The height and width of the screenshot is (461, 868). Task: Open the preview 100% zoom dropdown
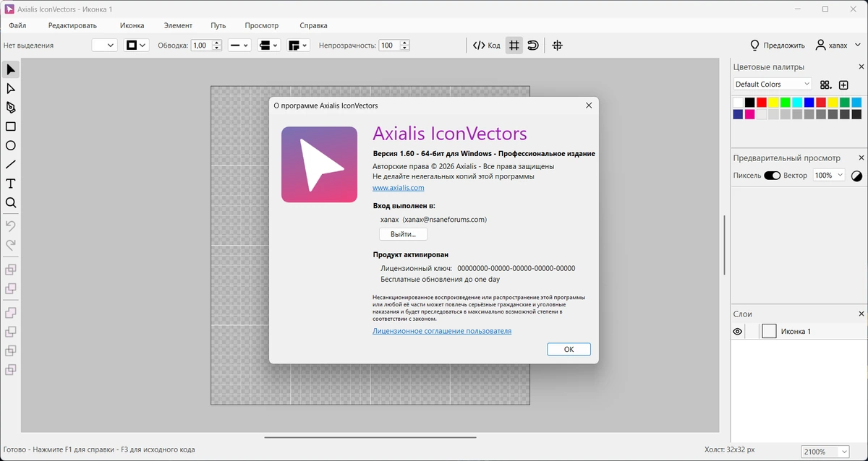point(829,176)
